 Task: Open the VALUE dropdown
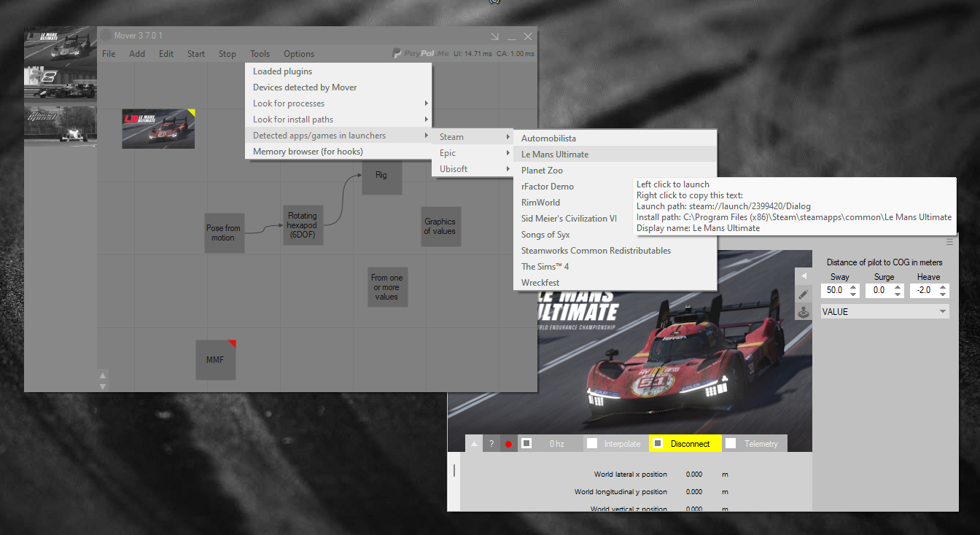(x=885, y=311)
